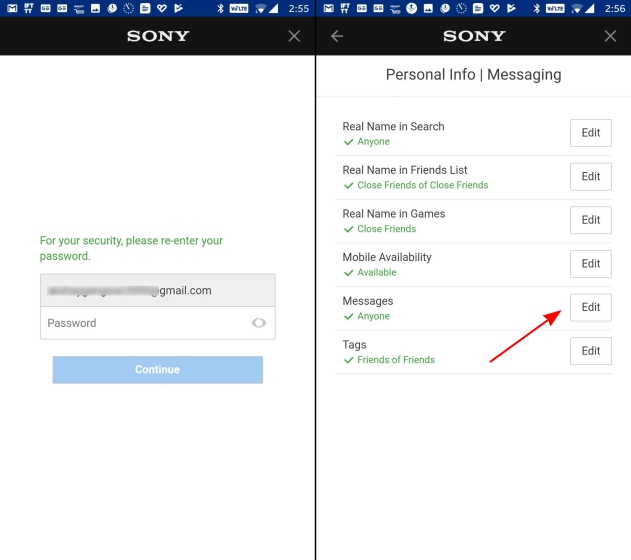Tap the Gmail notification icon on the right screen
The height and width of the screenshot is (560, 631).
tap(328, 8)
